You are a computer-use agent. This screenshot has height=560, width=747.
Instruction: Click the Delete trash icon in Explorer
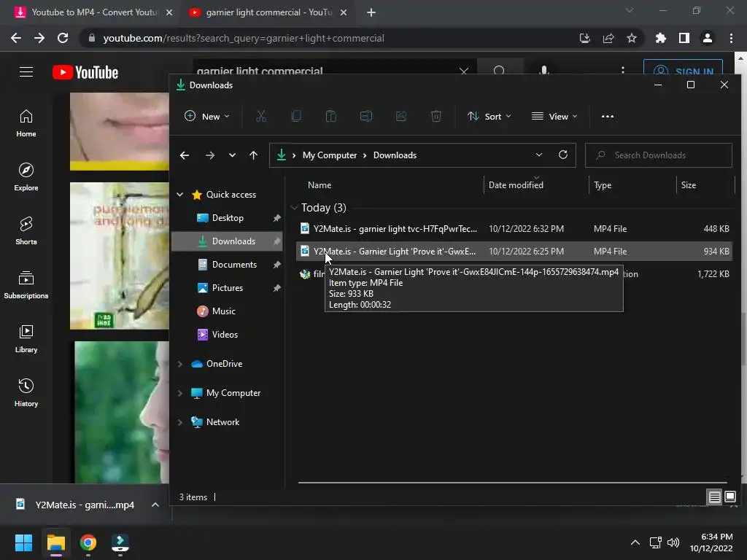(x=436, y=116)
